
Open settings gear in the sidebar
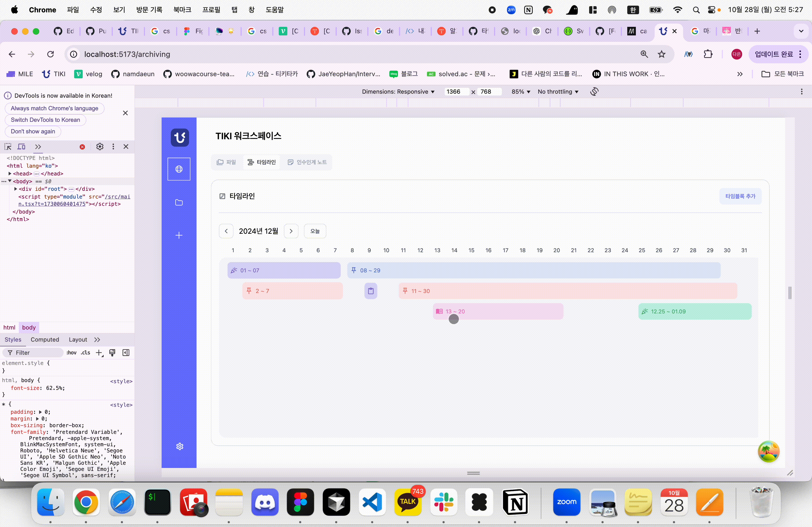coord(180,446)
